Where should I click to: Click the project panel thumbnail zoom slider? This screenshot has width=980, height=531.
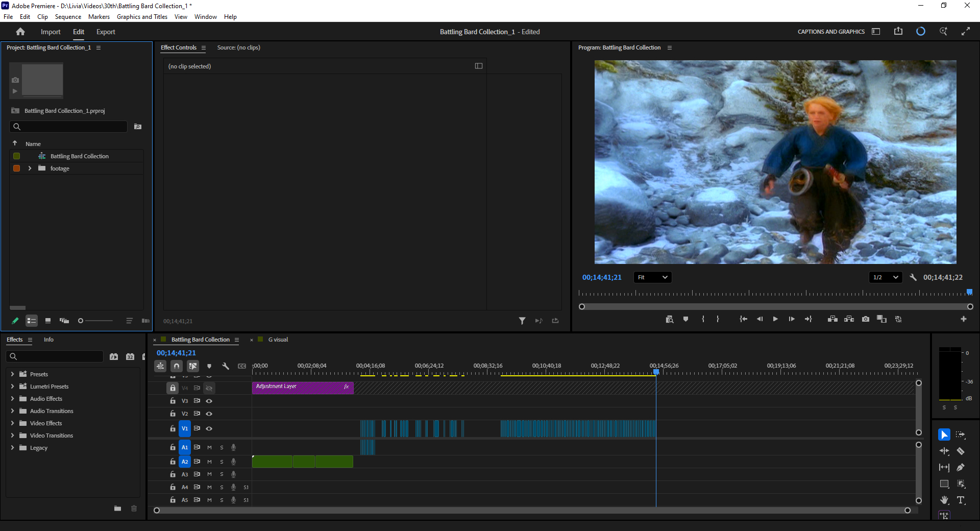tap(81, 321)
